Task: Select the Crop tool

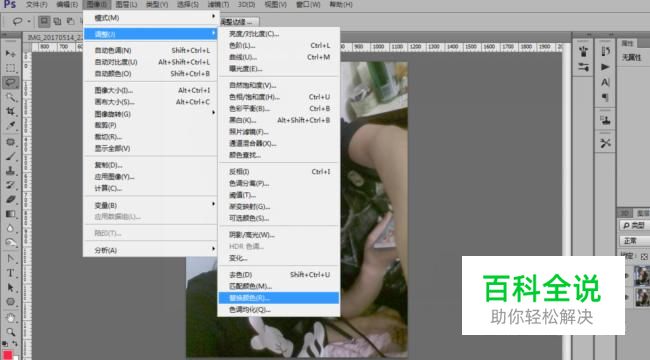Action: coord(10,111)
